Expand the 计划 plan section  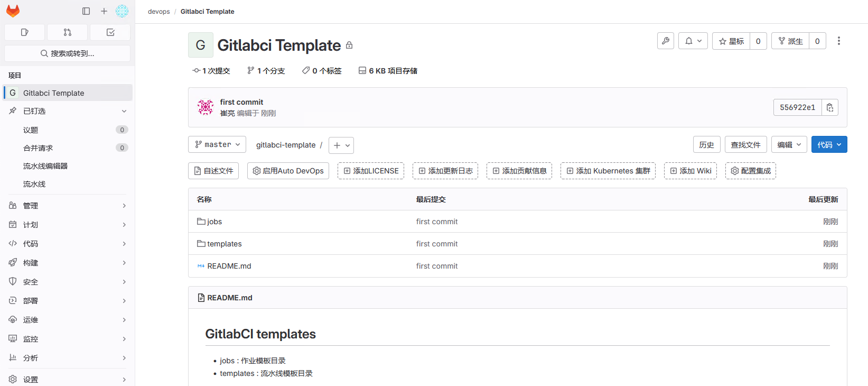pyautogui.click(x=68, y=225)
